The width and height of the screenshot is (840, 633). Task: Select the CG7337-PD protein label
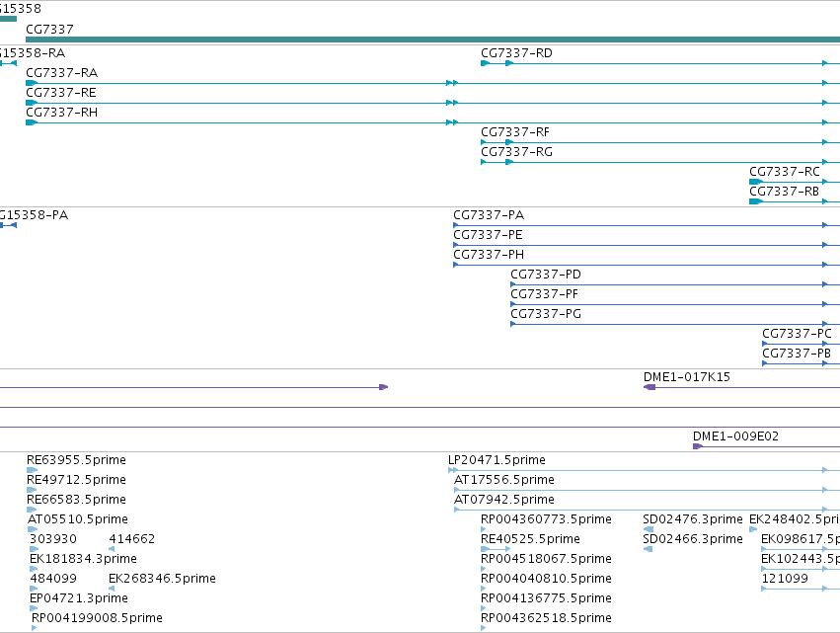pos(545,275)
